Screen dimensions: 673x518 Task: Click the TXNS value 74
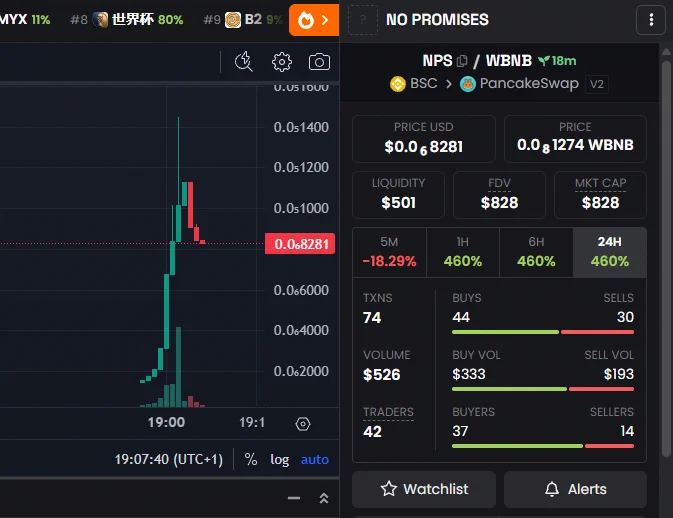point(372,318)
